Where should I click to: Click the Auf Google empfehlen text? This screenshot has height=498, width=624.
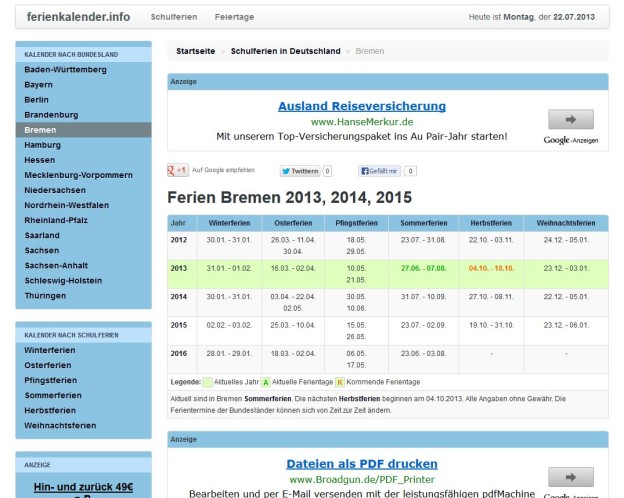(223, 170)
